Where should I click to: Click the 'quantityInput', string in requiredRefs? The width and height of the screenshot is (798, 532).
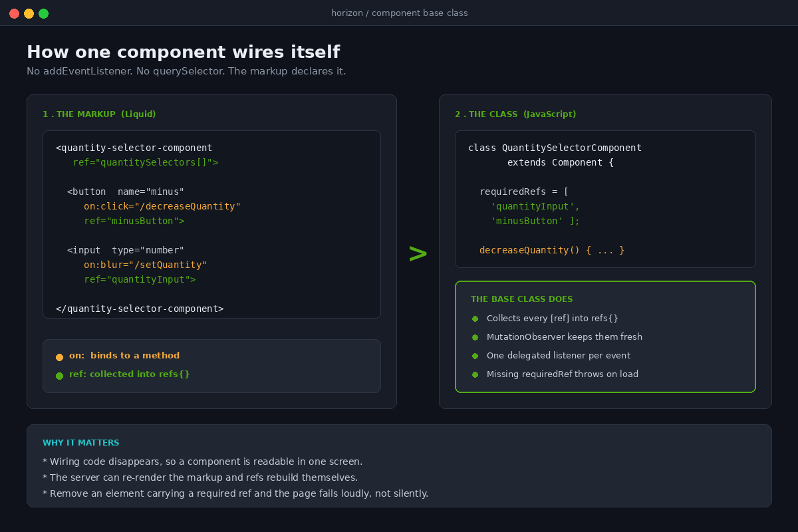[535, 206]
